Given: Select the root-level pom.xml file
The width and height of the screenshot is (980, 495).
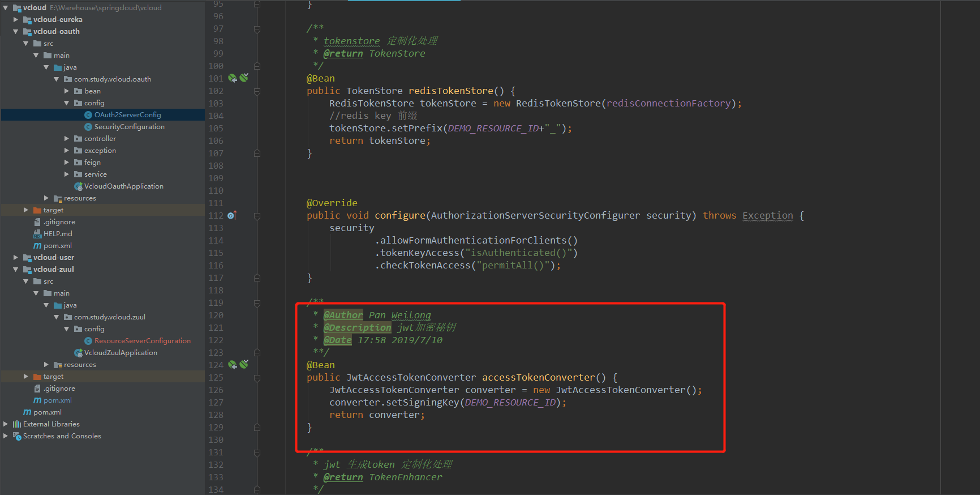Looking at the screenshot, I should (x=48, y=412).
